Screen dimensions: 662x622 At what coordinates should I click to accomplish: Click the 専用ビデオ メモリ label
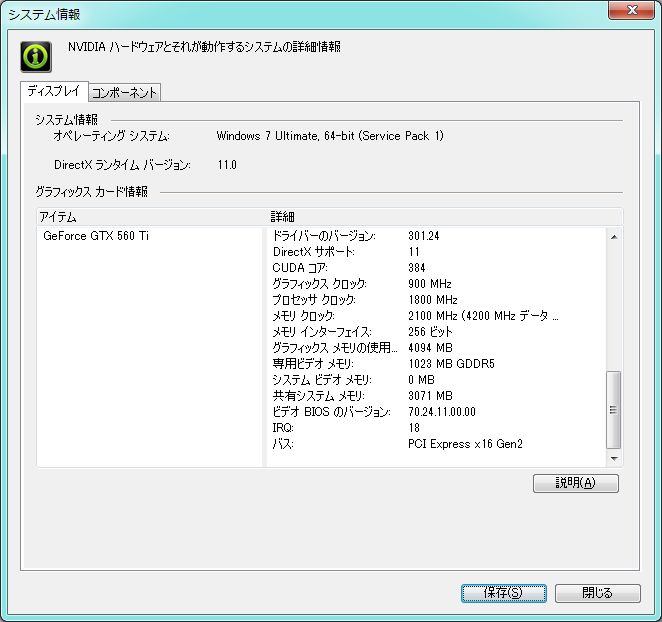coord(313,364)
